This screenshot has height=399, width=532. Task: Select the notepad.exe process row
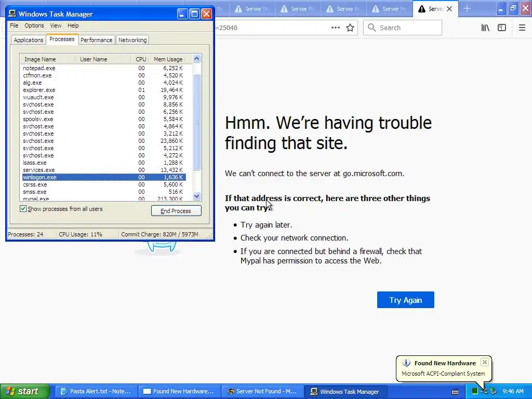[103, 68]
